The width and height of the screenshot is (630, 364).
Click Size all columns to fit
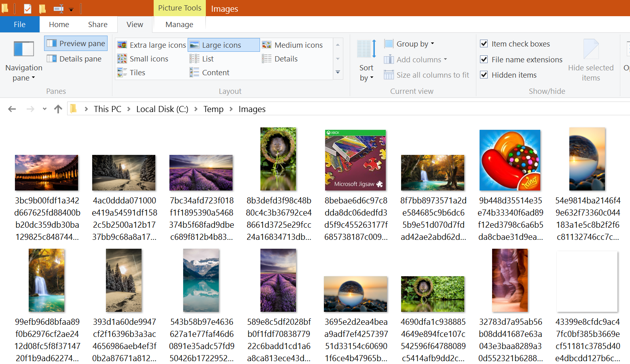pyautogui.click(x=427, y=75)
